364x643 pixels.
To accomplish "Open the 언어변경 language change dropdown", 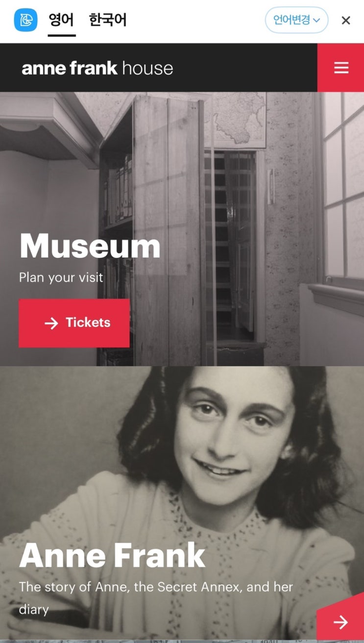I will pyautogui.click(x=296, y=20).
